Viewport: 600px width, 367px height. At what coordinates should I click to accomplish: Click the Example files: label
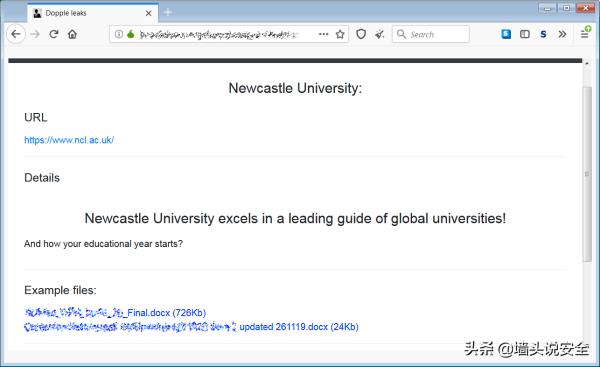pos(60,290)
